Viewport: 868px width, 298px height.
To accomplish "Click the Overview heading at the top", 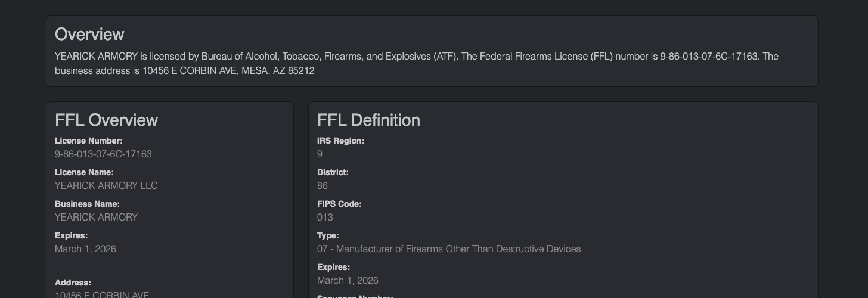I will click(x=89, y=35).
